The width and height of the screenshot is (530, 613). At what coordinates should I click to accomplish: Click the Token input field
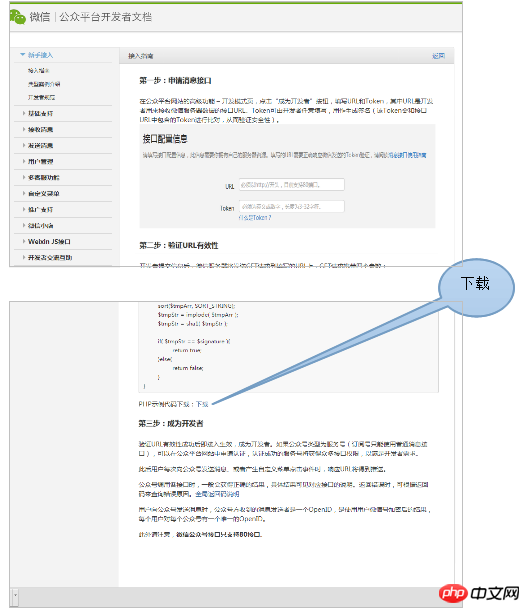292,206
